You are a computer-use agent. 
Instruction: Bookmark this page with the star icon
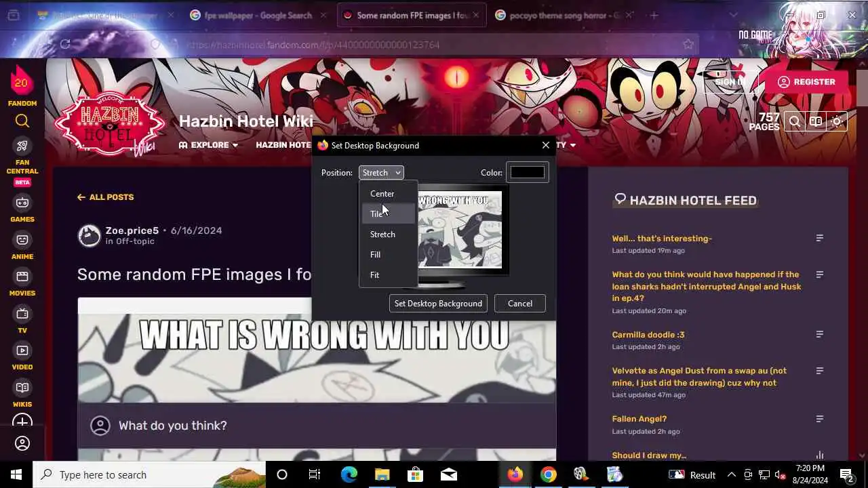[688, 44]
